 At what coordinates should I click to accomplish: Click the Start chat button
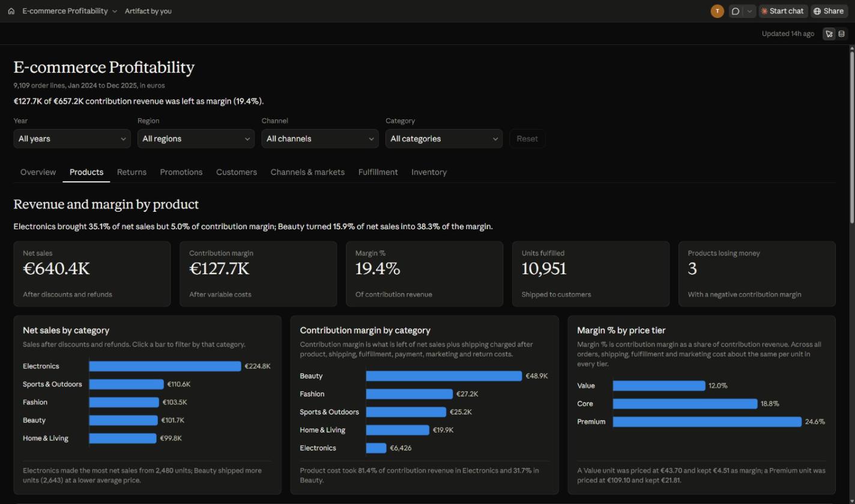pyautogui.click(x=783, y=11)
